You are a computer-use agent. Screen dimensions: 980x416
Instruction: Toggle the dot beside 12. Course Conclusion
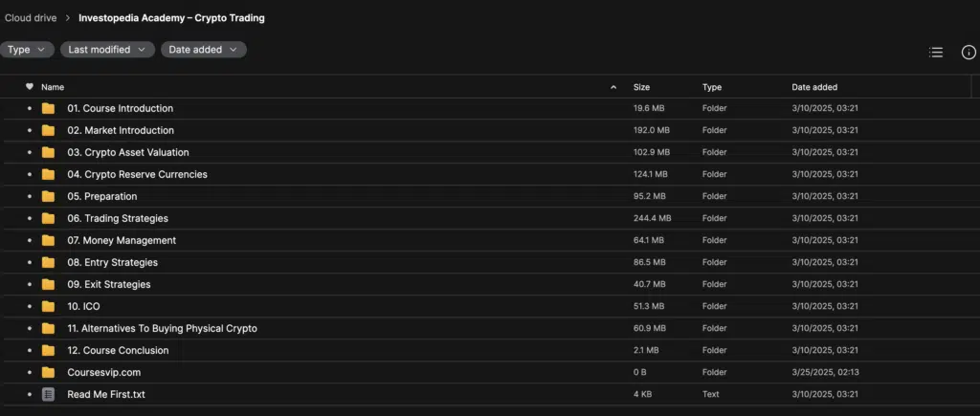tap(30, 350)
